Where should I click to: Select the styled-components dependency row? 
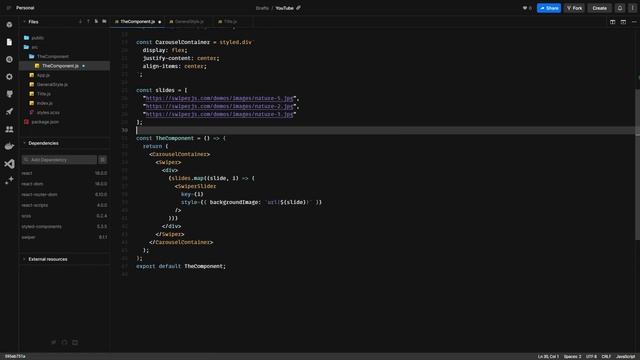tap(64, 227)
